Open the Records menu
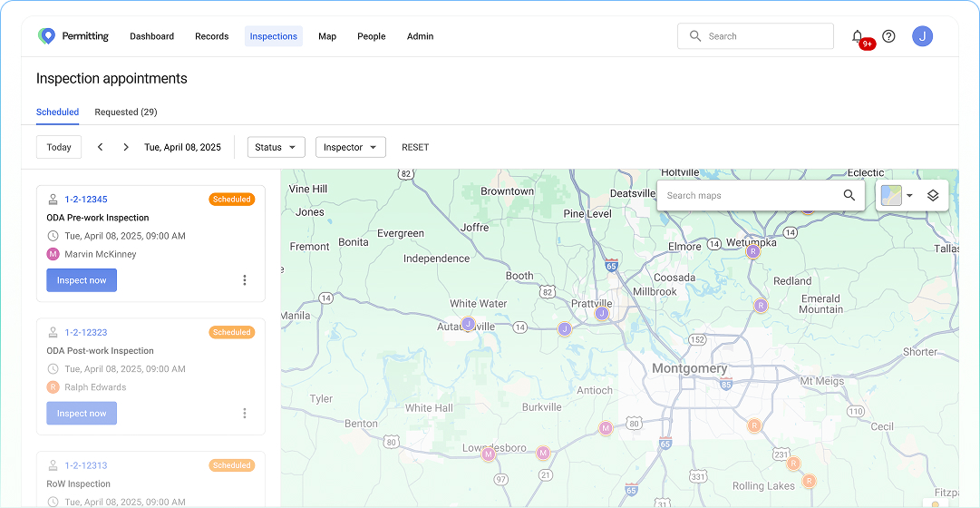Viewport: 980px width, 508px height. click(212, 36)
